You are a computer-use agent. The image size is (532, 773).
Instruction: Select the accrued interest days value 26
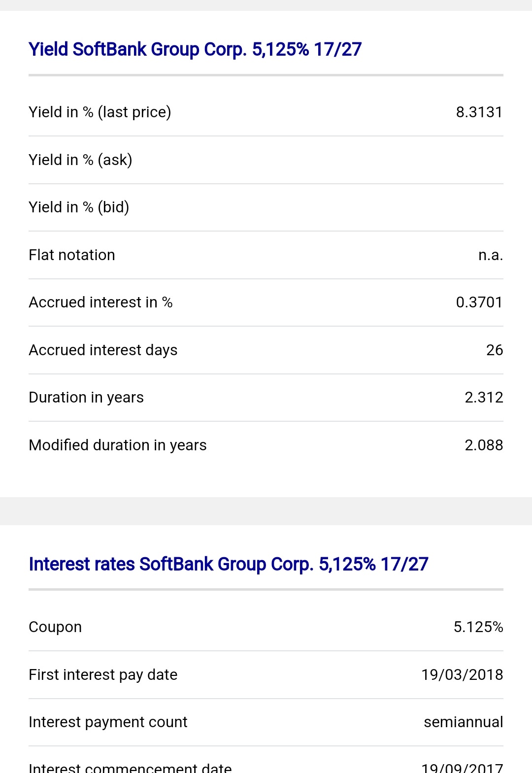pos(494,350)
